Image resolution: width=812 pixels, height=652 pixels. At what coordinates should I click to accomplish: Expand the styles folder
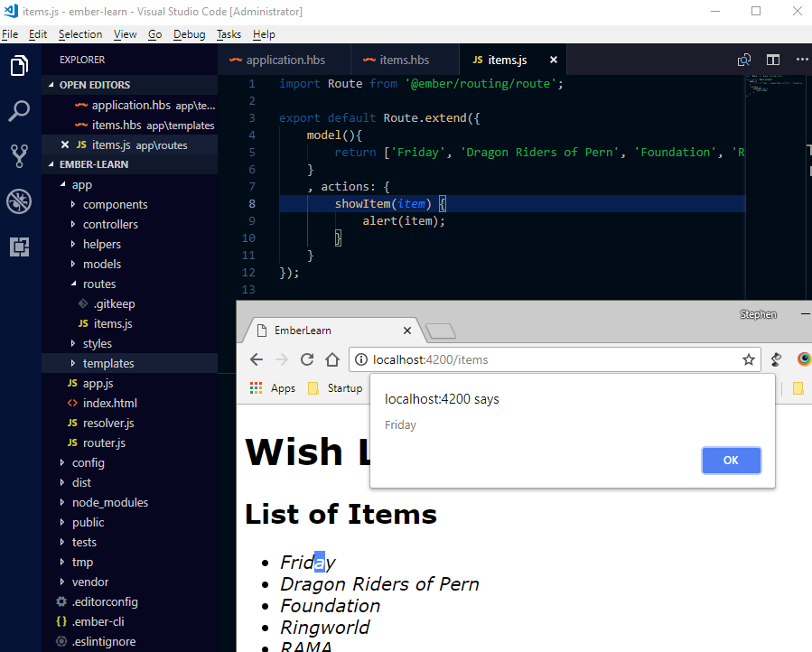click(73, 343)
